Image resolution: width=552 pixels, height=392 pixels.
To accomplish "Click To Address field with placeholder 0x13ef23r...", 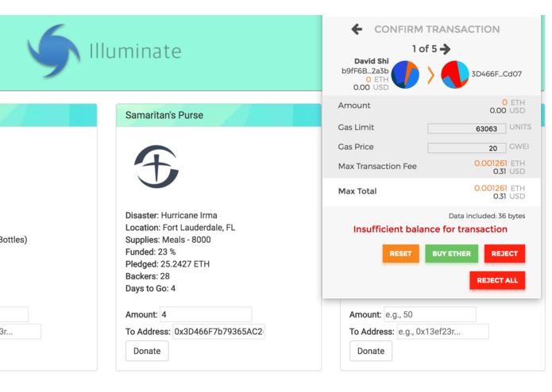I will [x=443, y=332].
